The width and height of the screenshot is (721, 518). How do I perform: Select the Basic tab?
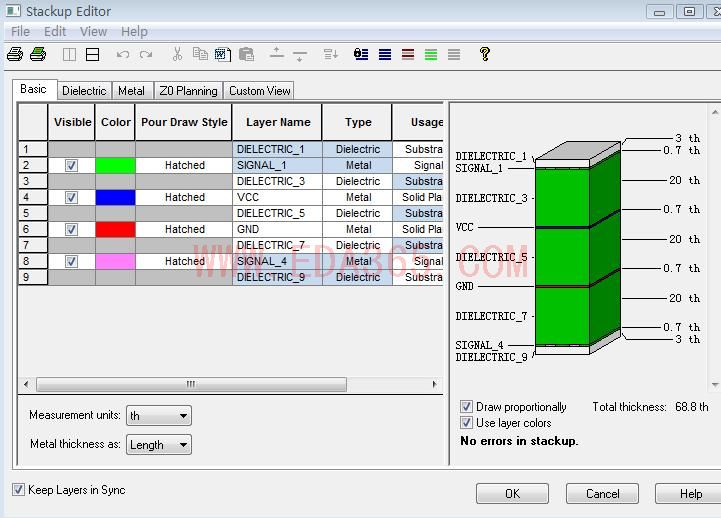(33, 89)
